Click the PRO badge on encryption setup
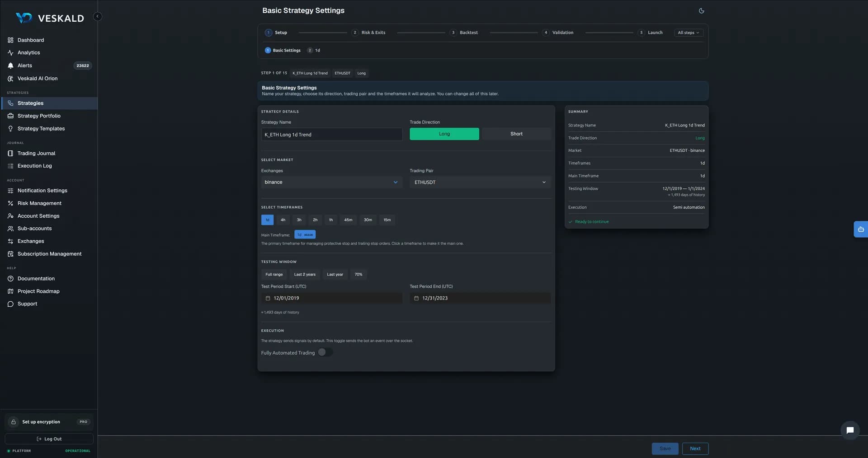The image size is (868, 458). pos(83,422)
